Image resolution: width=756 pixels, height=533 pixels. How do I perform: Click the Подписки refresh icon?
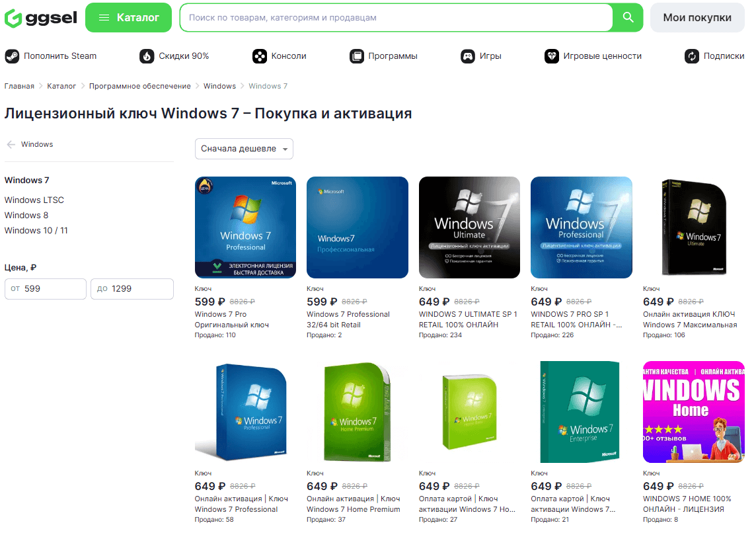pos(692,56)
